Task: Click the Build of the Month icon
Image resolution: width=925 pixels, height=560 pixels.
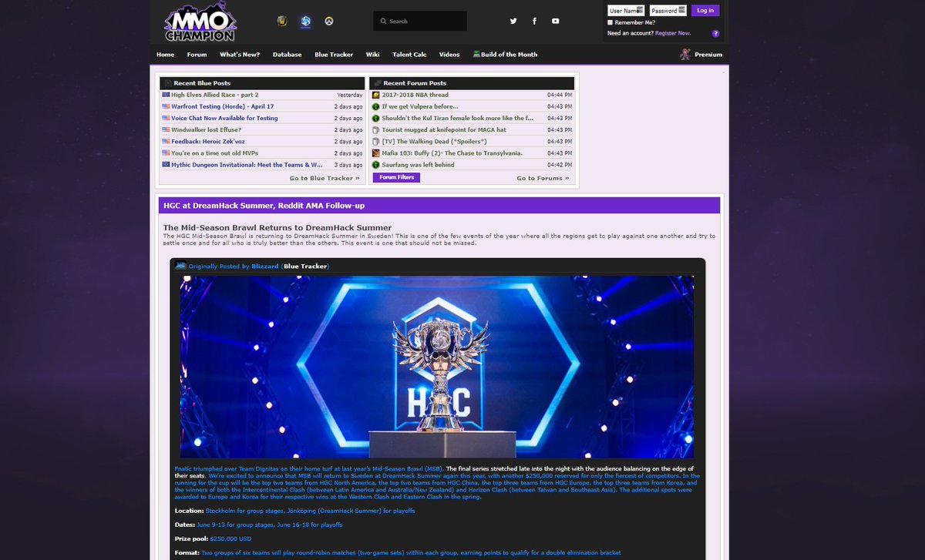Action: [x=476, y=54]
